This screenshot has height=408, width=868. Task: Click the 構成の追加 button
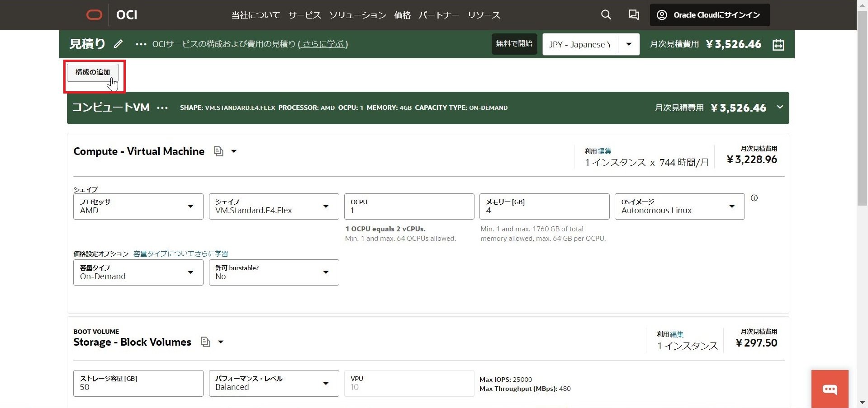coord(93,72)
